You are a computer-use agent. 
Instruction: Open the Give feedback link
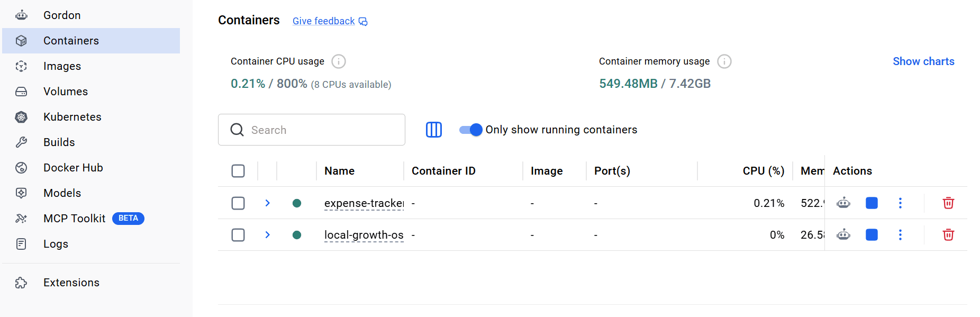coord(323,21)
